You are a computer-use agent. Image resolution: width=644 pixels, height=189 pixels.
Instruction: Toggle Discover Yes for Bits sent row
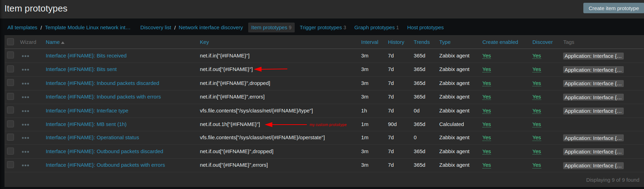[x=537, y=69]
